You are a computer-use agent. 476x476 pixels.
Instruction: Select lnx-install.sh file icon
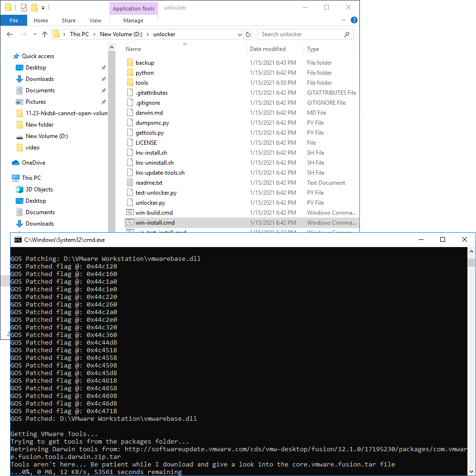coord(130,153)
